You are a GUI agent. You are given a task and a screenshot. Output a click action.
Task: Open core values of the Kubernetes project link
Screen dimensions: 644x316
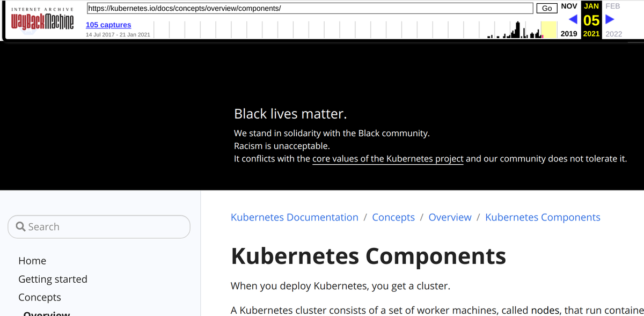(388, 159)
